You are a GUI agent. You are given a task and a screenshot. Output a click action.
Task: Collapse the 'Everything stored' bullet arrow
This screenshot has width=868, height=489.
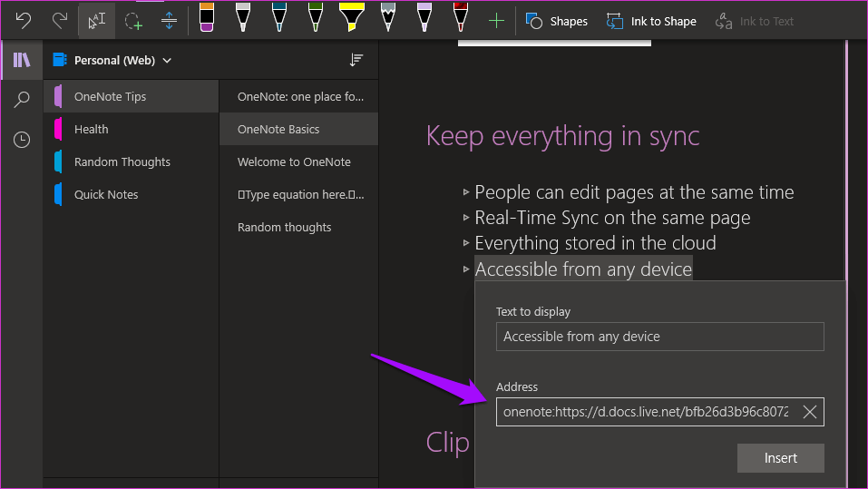465,243
